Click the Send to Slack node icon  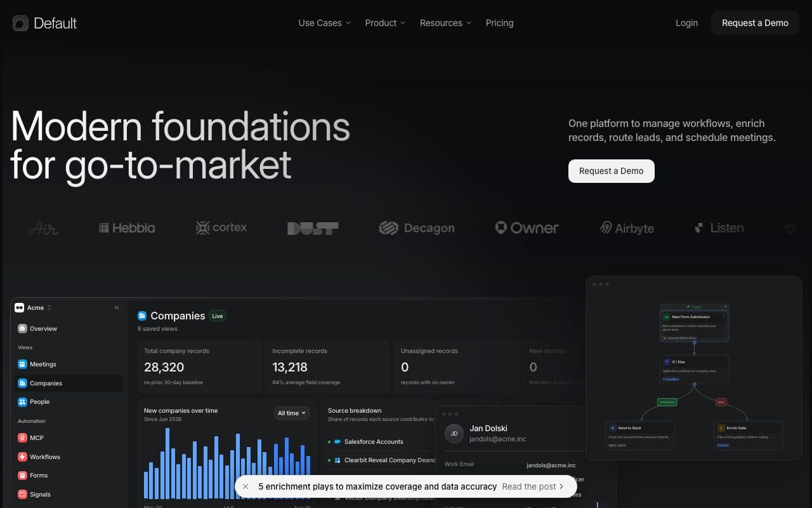click(613, 428)
